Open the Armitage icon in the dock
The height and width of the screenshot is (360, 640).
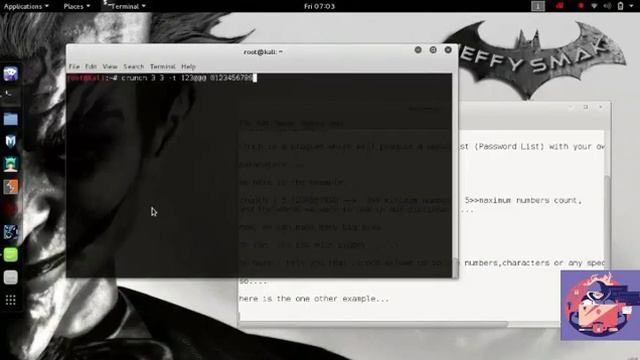(11, 164)
